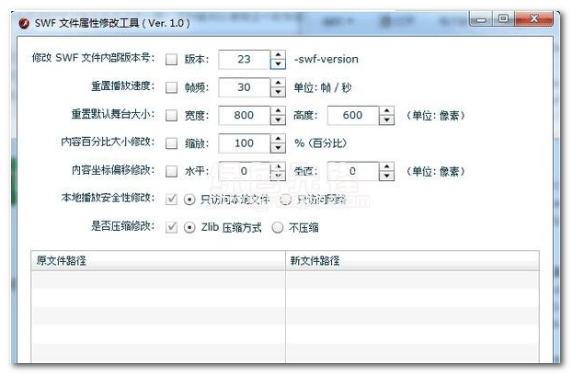571x374 pixels.
Task: Click the 新文件路径 column header
Action: [412, 261]
